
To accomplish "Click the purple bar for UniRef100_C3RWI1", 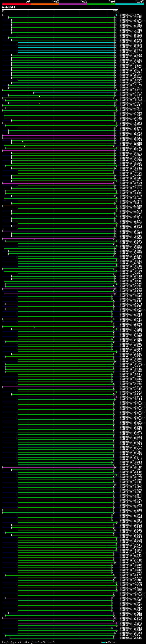I will (x=59, y=598).
